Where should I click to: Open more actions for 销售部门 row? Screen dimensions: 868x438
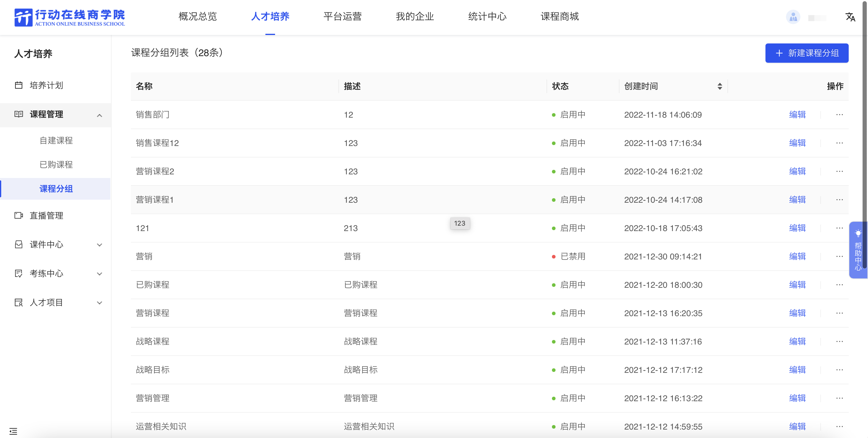tap(839, 115)
